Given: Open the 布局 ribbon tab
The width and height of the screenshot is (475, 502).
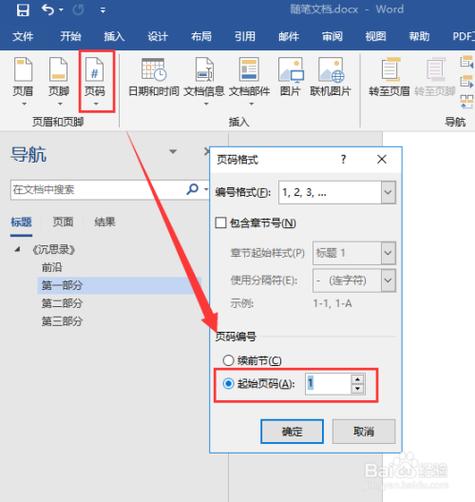Looking at the screenshot, I should pyautogui.click(x=201, y=36).
